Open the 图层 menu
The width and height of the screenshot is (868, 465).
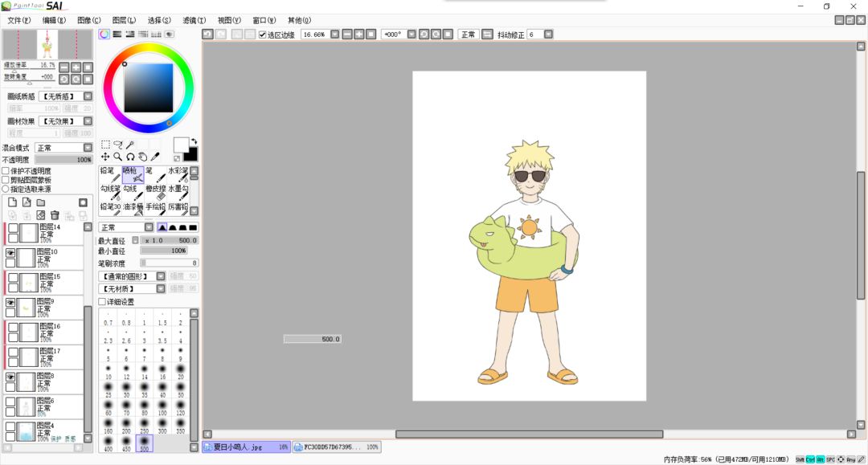[124, 20]
